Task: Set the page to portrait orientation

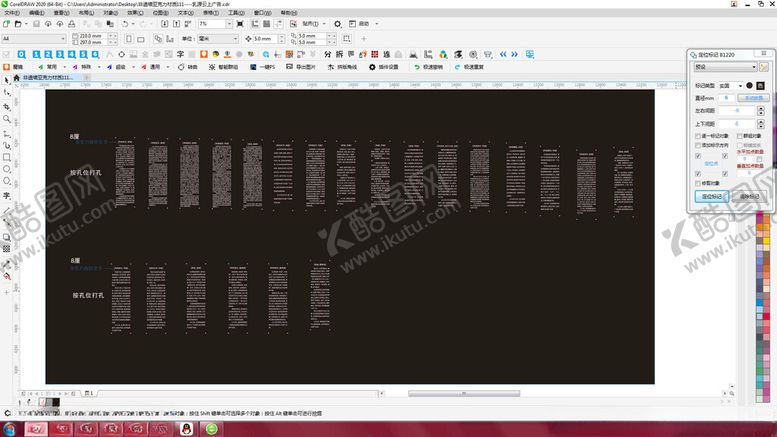Action: tap(129, 39)
